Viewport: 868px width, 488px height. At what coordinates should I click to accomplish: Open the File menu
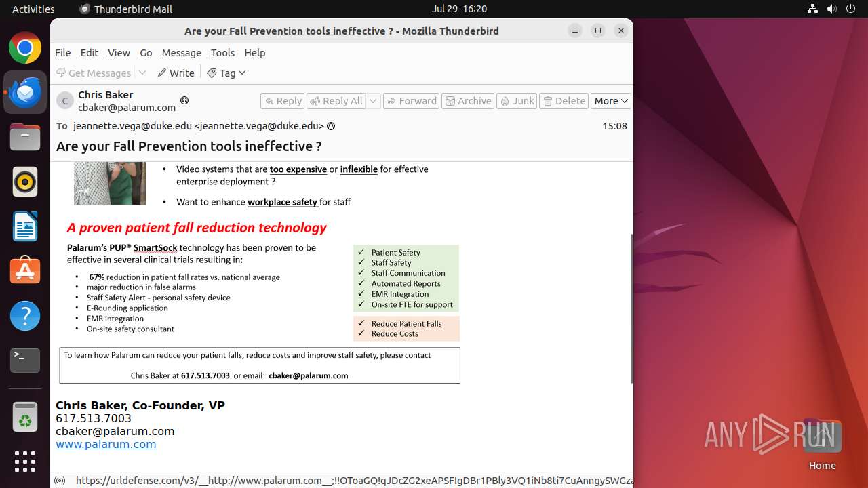coord(62,52)
